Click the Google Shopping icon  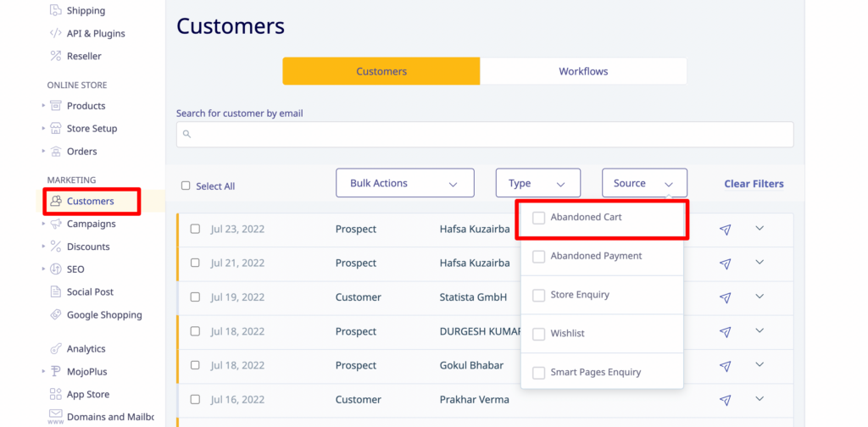(x=55, y=315)
